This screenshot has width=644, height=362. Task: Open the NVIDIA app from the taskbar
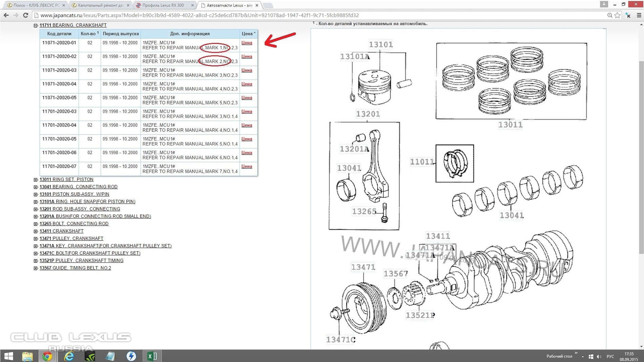(90, 356)
